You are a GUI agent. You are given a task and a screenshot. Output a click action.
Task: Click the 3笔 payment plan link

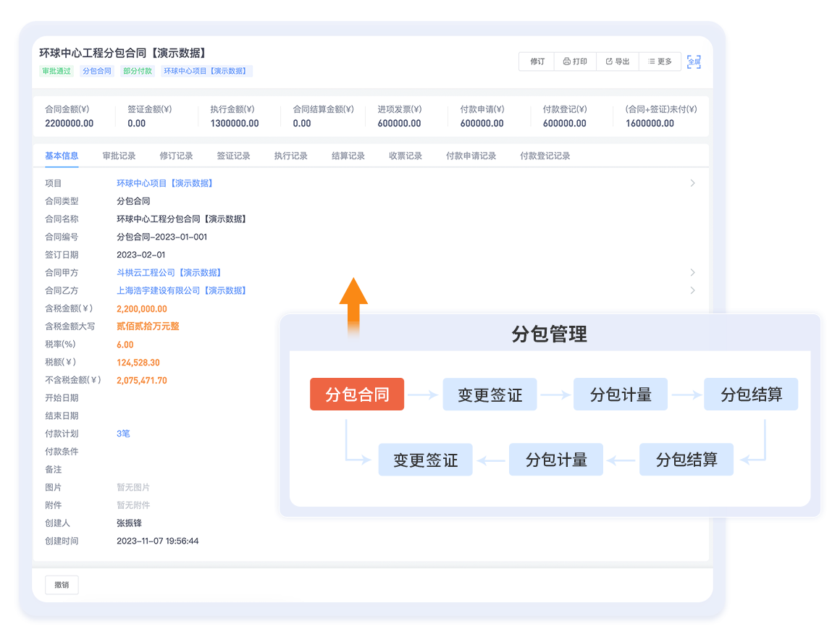pos(123,434)
